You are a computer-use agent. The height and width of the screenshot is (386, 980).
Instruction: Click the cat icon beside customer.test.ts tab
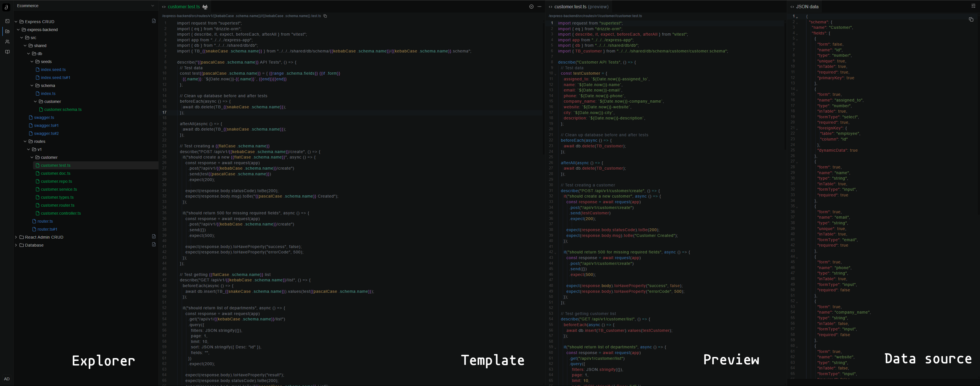(205, 7)
